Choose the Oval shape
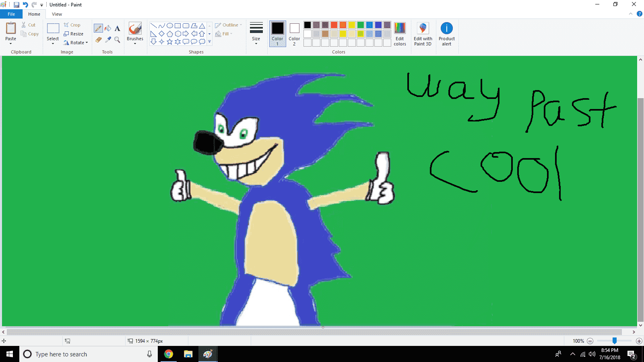 click(169, 26)
